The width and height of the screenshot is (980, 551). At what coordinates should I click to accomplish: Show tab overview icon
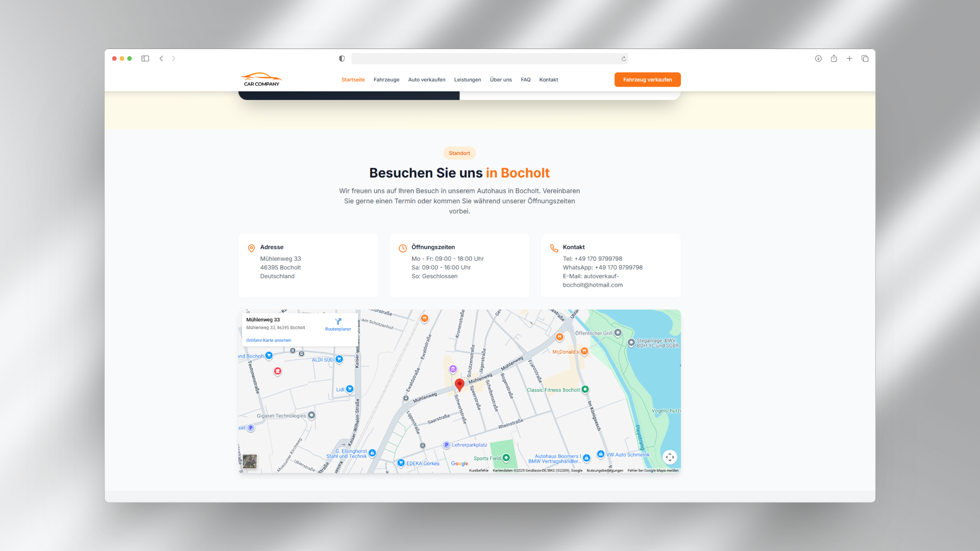(x=865, y=59)
